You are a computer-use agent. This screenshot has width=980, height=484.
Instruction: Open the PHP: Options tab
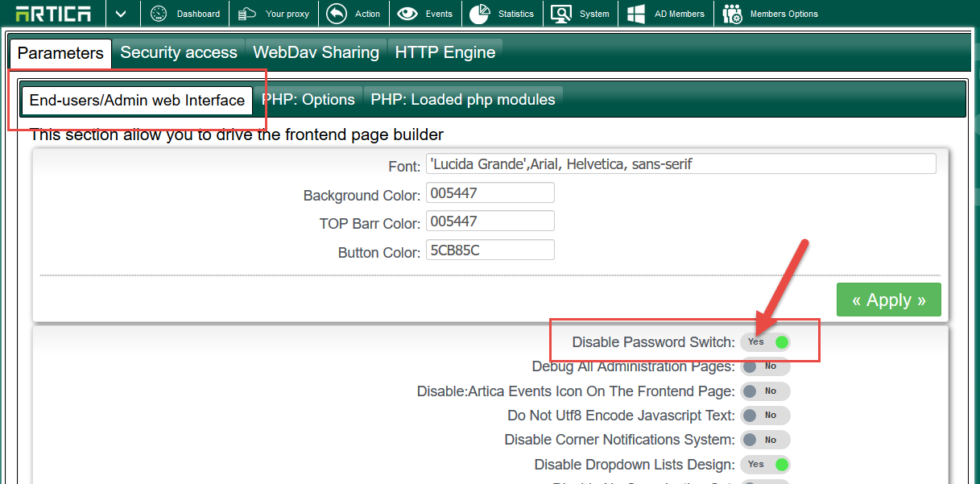pos(309,99)
